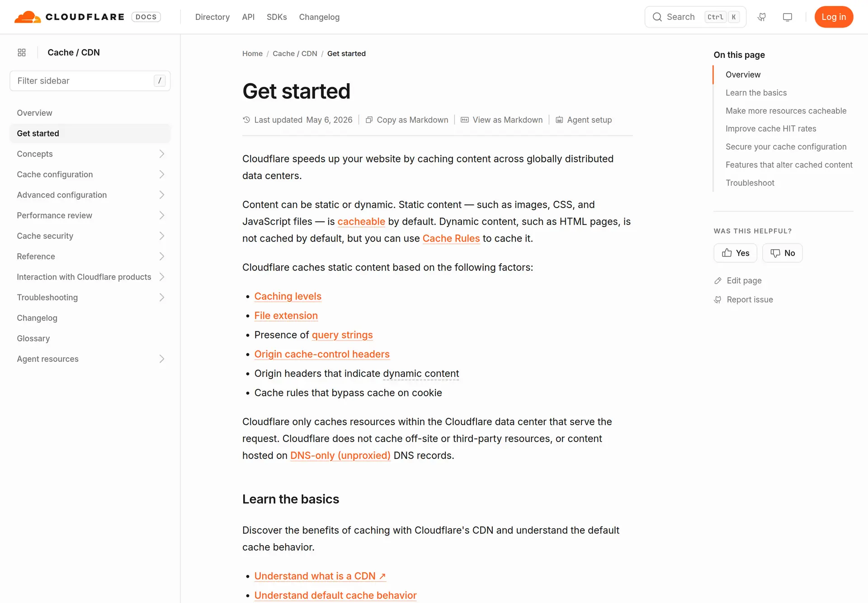Open the DNS-only (unproxied) link
This screenshot has width=868, height=603.
pyautogui.click(x=340, y=456)
